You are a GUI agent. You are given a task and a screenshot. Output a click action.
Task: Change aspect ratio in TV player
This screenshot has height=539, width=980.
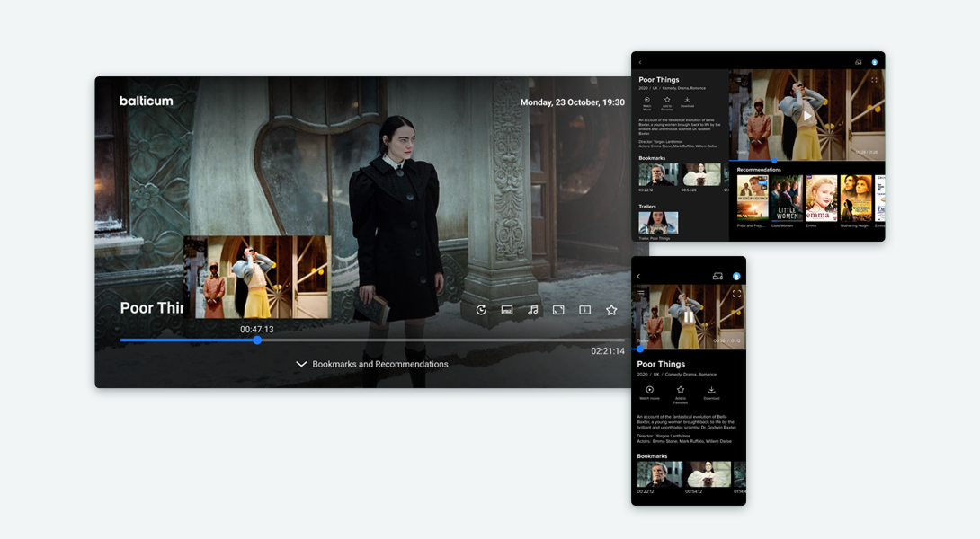pos(558,310)
